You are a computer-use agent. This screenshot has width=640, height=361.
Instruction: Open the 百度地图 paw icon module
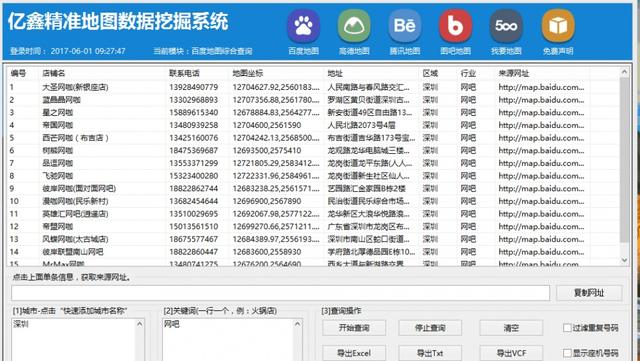(303, 26)
